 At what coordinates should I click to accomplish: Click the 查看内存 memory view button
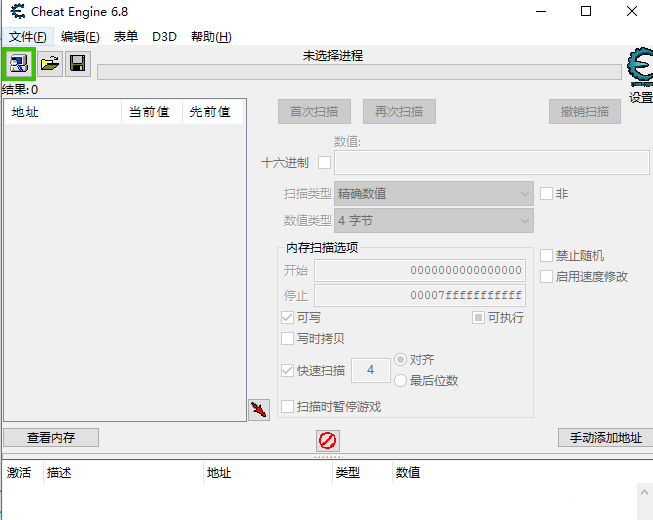point(51,438)
